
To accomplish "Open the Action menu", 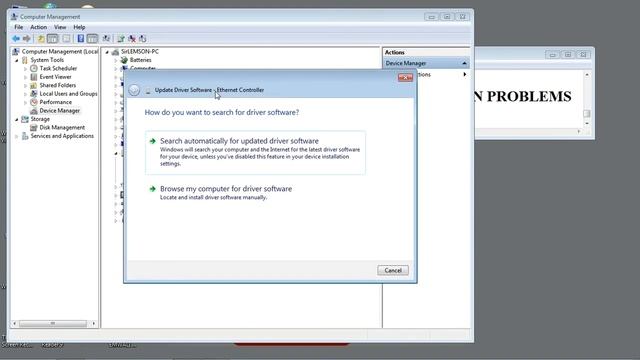I will point(38,27).
